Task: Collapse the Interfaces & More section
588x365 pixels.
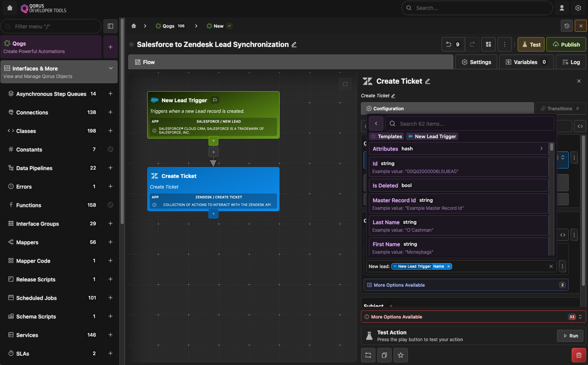Action: coord(111,69)
